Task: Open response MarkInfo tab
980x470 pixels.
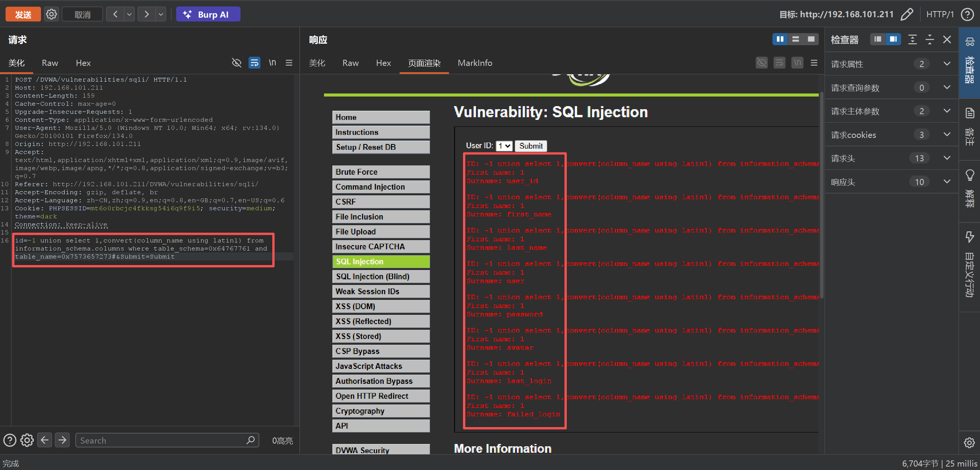Action: 475,63
